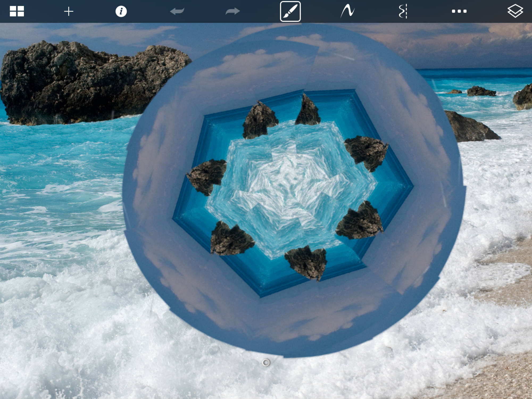Tap the plus icon to add new
The image size is (532, 399).
pos(69,11)
